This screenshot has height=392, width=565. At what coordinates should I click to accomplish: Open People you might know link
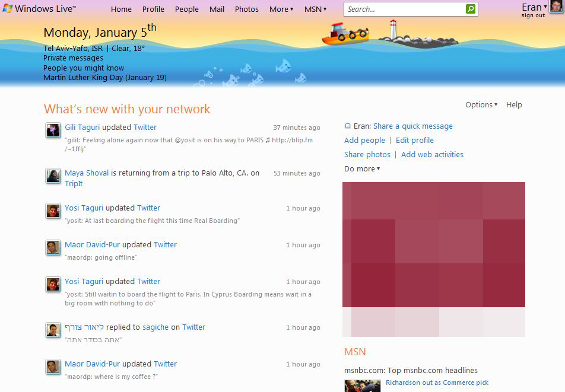pyautogui.click(x=84, y=68)
